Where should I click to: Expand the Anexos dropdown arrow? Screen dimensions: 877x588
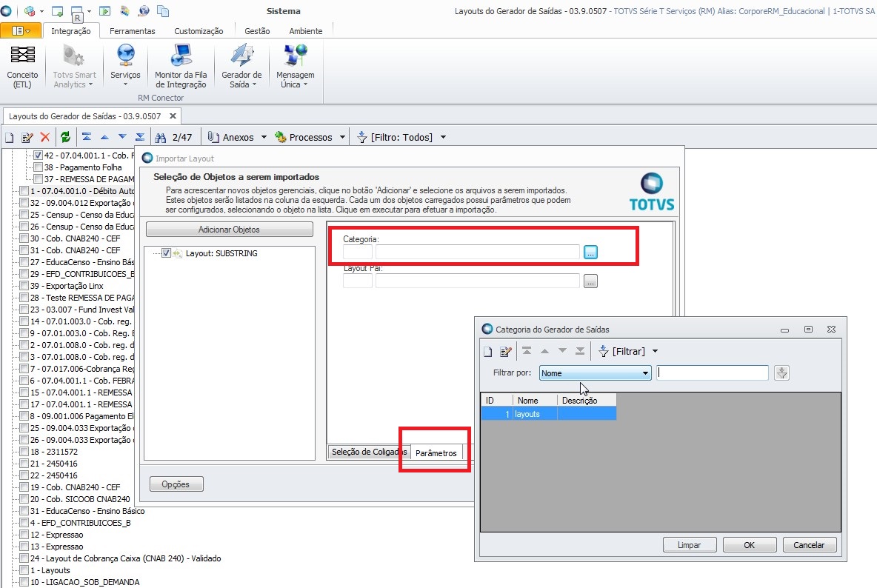tap(264, 137)
